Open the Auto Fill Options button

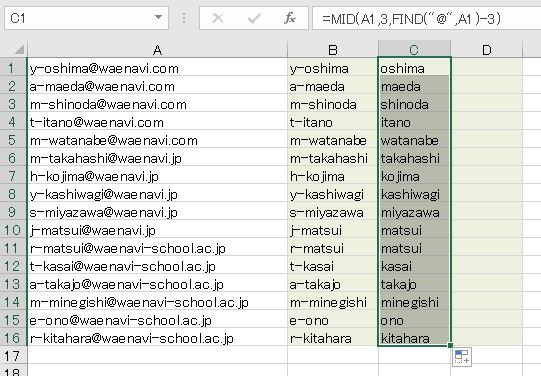(x=462, y=356)
